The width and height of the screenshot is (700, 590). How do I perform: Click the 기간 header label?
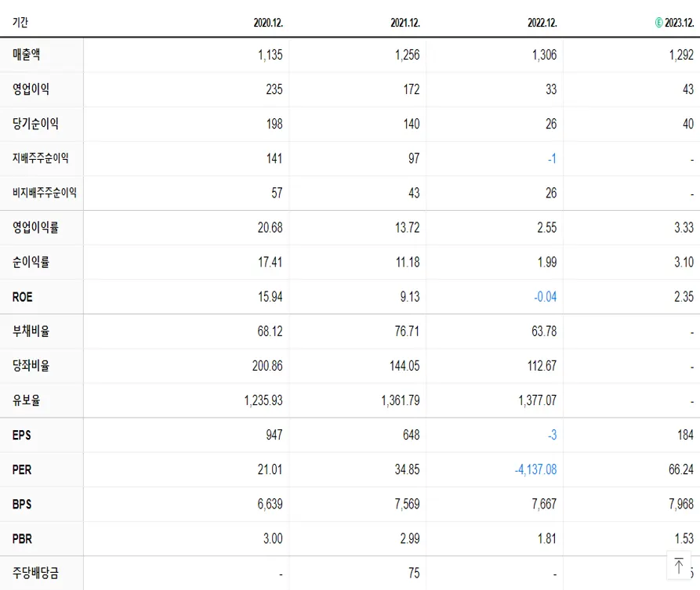tap(20, 22)
